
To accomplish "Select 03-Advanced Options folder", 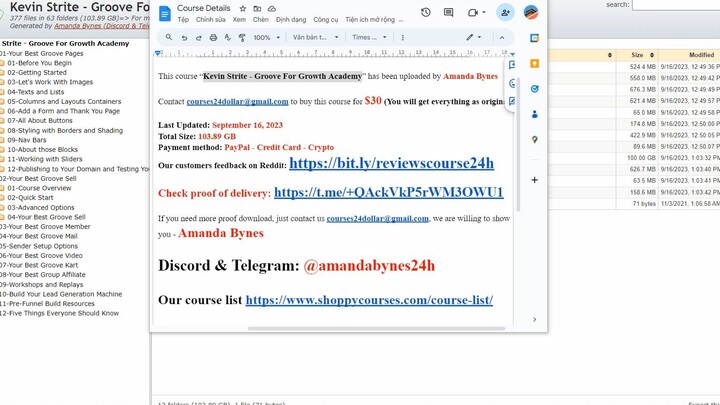I will (40, 207).
